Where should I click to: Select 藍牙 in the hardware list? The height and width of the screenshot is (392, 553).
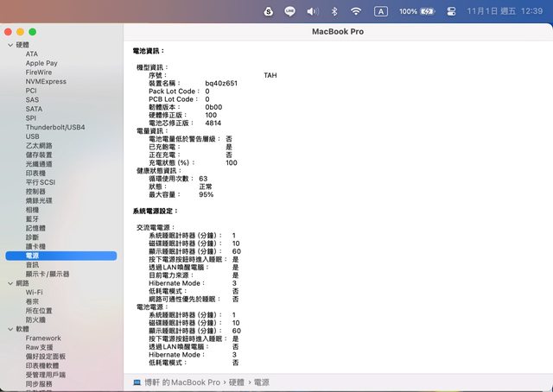[32, 219]
